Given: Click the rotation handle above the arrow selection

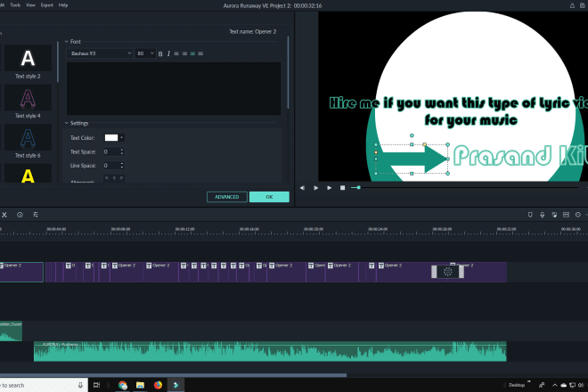Looking at the screenshot, I should (x=412, y=135).
